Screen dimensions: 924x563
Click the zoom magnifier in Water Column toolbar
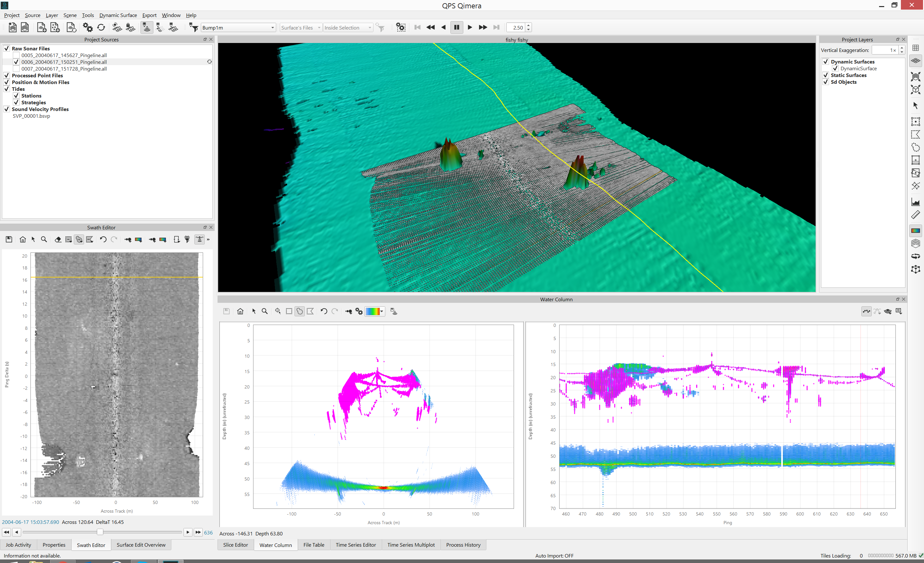point(265,311)
